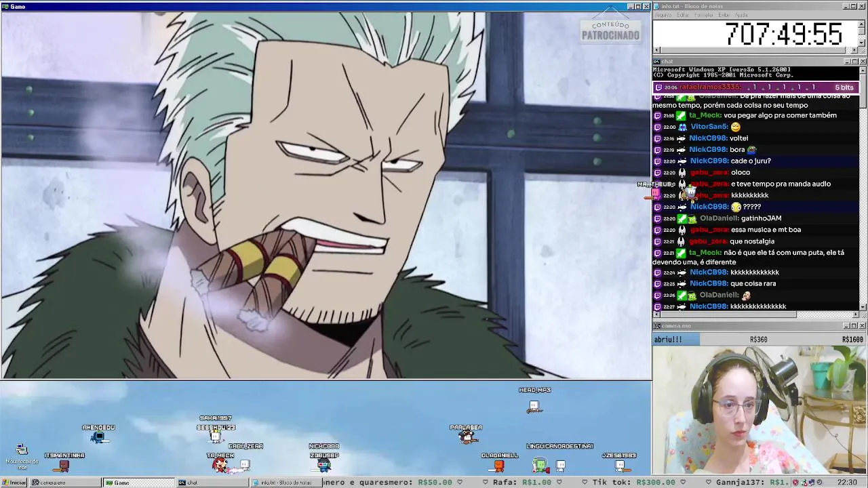Screen dimensions: 868x488
Task: Maximize the Game window
Action: click(x=638, y=6)
